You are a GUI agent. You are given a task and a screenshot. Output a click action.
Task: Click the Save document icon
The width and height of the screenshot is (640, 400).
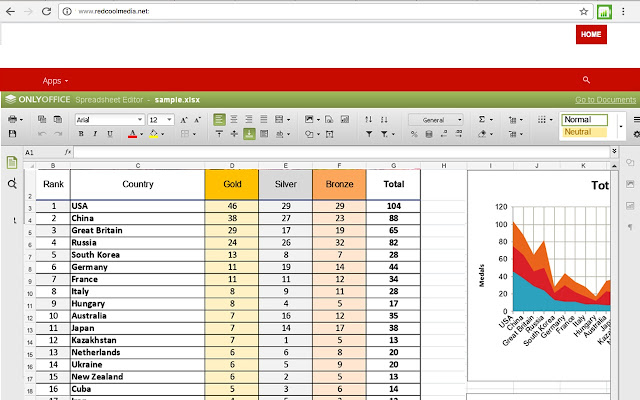click(12, 133)
